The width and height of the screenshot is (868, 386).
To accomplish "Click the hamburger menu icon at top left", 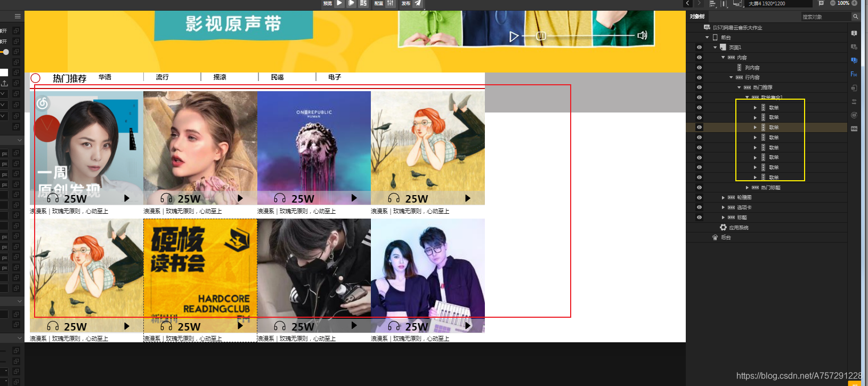I will click(x=18, y=17).
